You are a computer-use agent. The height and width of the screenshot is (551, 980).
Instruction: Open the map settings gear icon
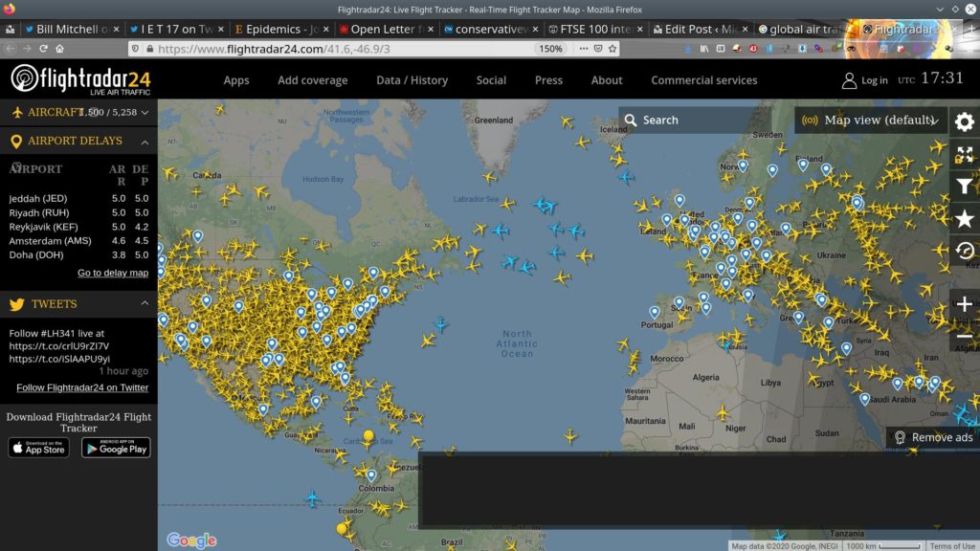964,121
